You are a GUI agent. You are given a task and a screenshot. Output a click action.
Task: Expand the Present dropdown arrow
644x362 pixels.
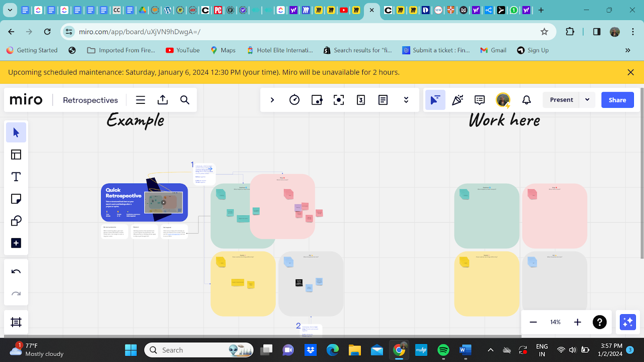click(x=587, y=100)
